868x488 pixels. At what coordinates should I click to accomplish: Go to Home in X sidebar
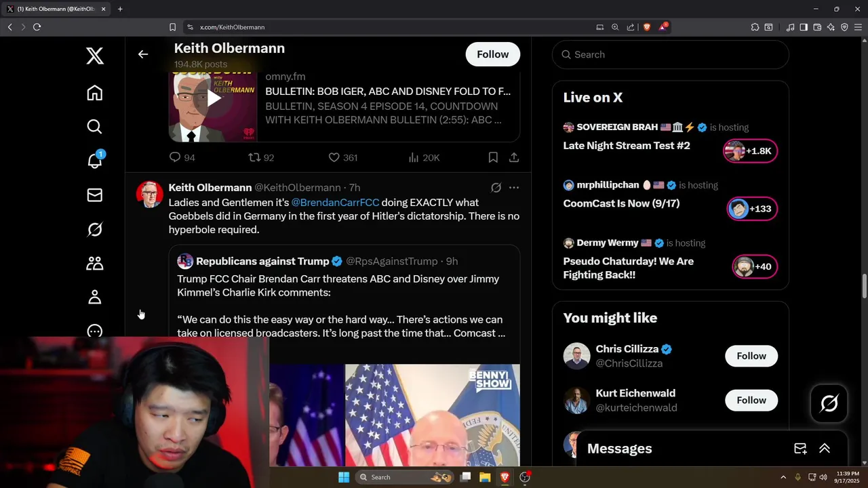click(x=95, y=93)
